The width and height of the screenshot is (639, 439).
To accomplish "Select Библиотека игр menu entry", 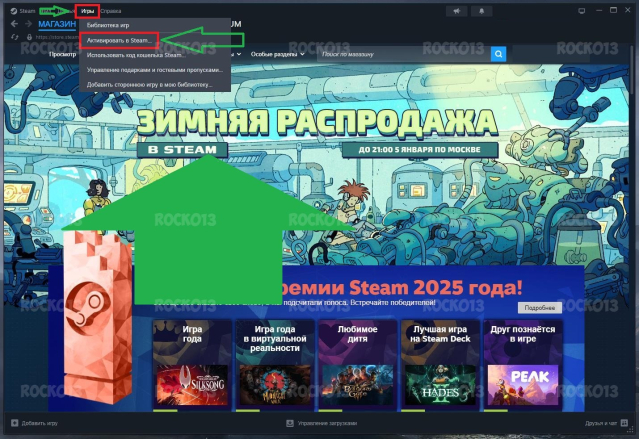I will (108, 24).
